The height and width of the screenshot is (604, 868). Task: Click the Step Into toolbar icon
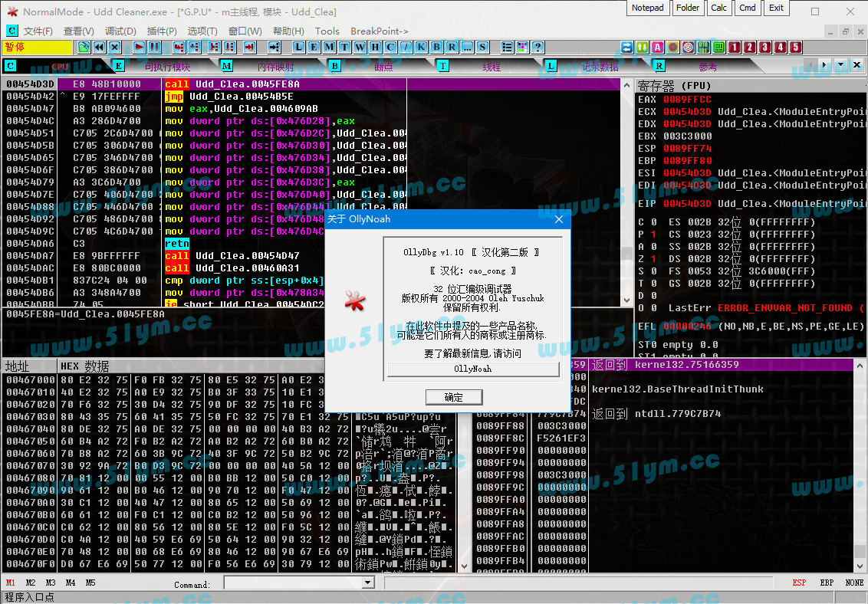(179, 47)
